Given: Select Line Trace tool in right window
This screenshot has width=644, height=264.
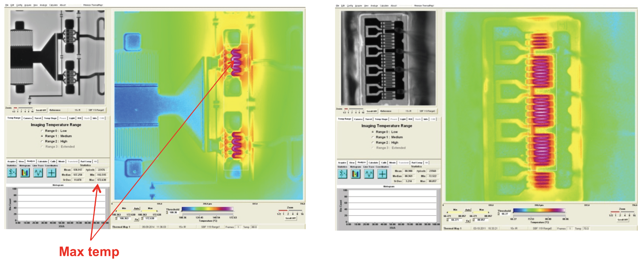Looking at the screenshot, I should pyautogui.click(x=369, y=174).
